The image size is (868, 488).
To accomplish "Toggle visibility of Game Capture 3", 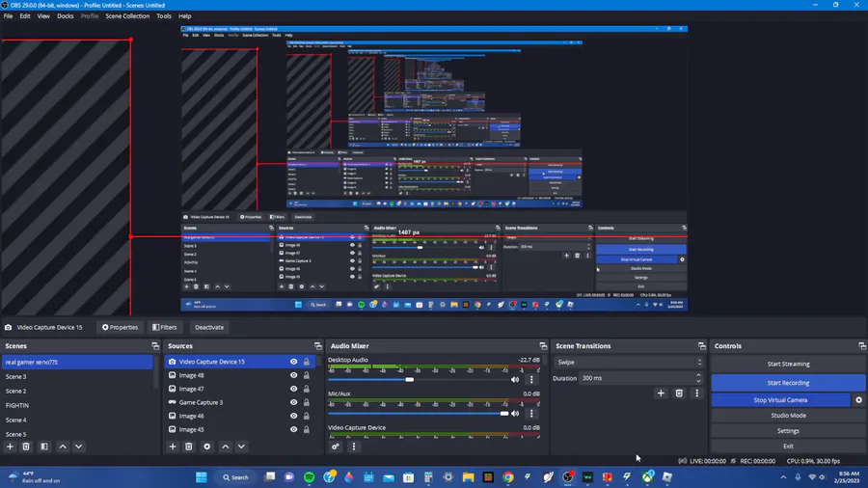I will point(293,402).
